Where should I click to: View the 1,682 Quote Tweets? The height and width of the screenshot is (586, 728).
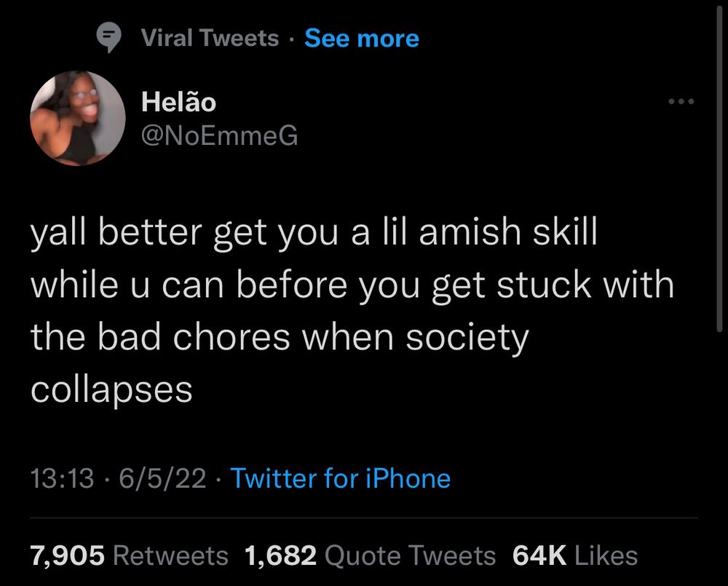(x=370, y=556)
